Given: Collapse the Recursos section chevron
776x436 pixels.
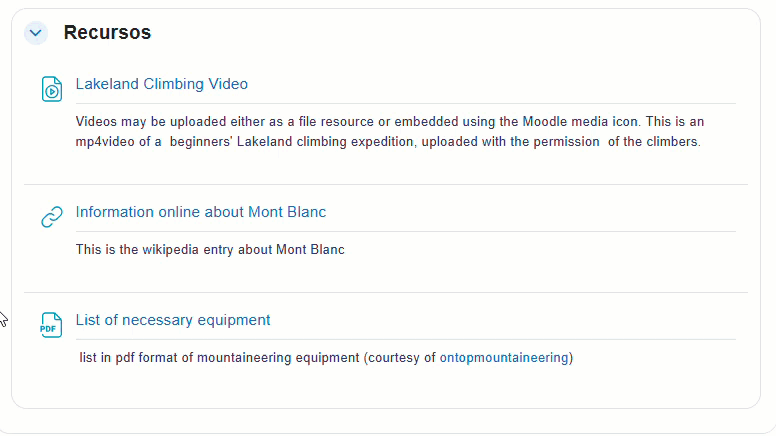Looking at the screenshot, I should tap(37, 33).
